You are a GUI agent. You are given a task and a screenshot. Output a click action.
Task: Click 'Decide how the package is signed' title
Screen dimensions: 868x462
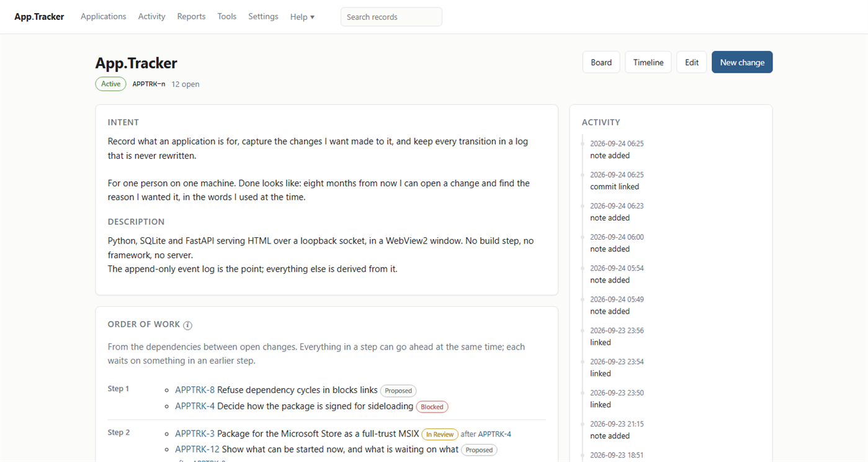click(315, 406)
